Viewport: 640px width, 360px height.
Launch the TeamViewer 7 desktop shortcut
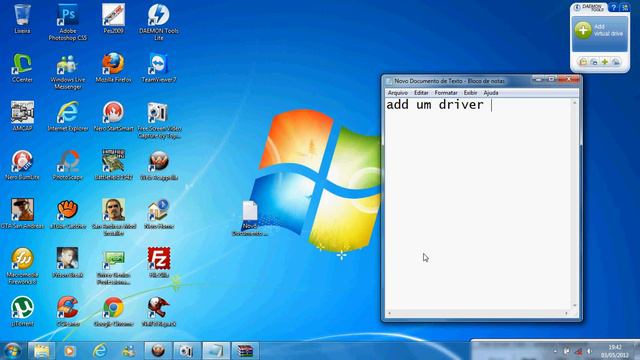tap(159, 68)
